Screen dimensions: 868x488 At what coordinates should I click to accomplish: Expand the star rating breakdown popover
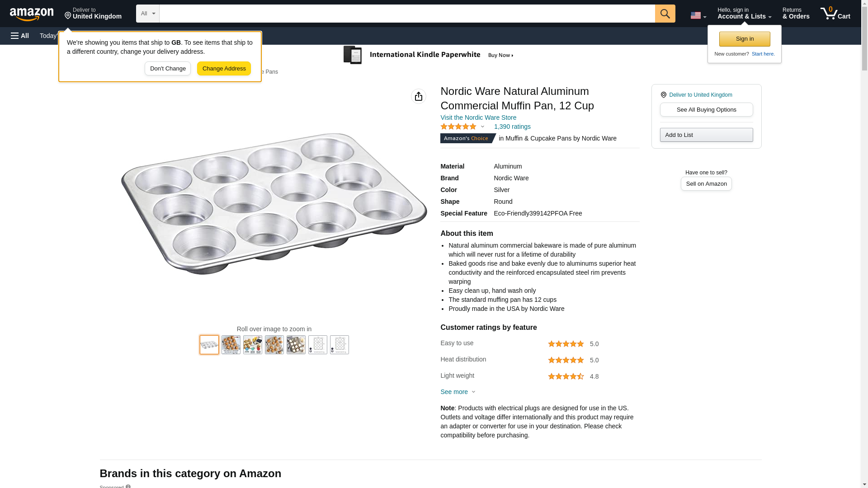coord(462,127)
